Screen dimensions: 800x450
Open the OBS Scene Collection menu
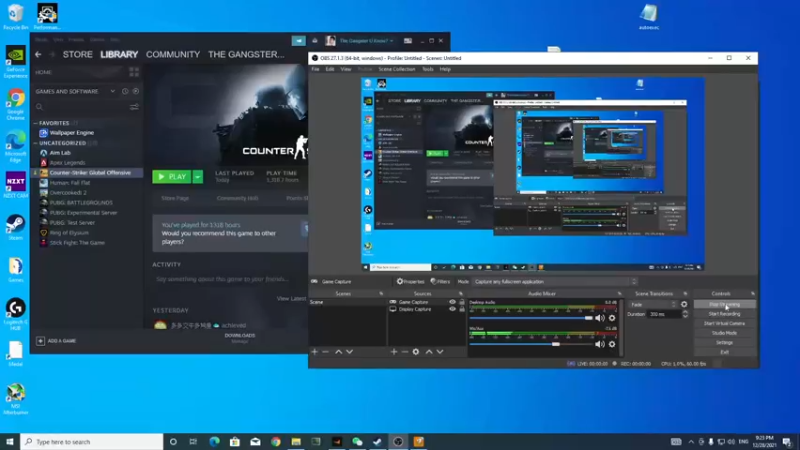pyautogui.click(x=397, y=69)
